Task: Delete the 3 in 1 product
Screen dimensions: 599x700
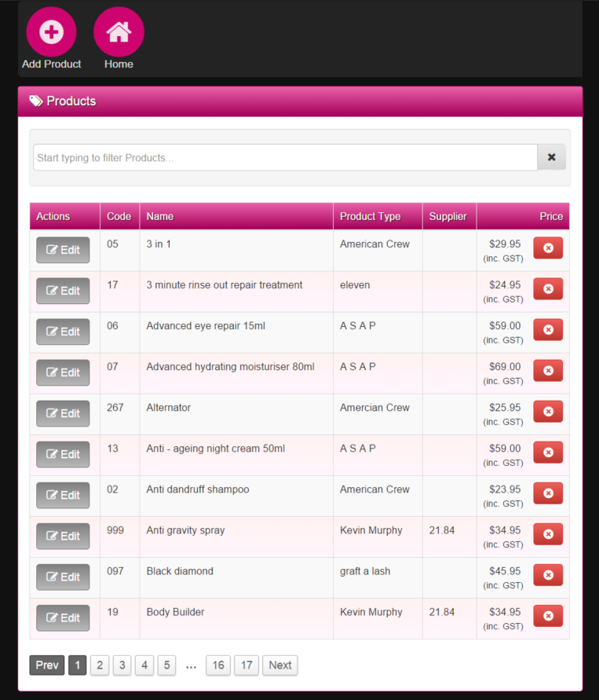Action: (x=548, y=247)
